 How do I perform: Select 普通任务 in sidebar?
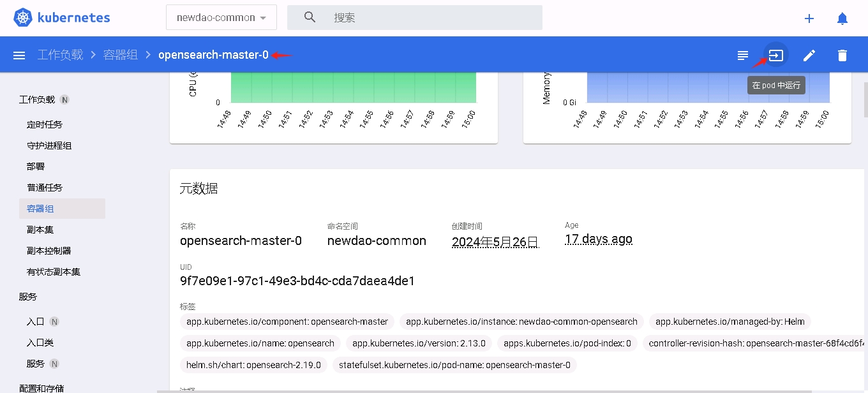point(45,188)
